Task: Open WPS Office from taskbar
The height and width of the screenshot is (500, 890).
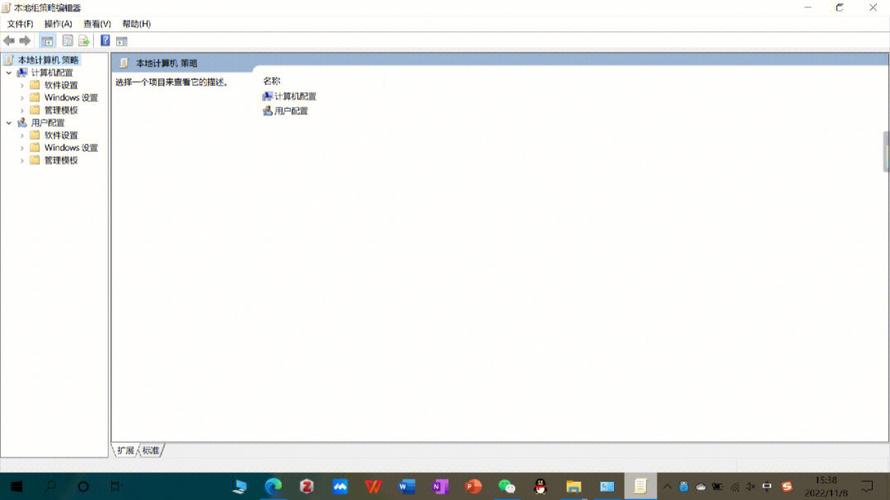Action: pos(373,486)
